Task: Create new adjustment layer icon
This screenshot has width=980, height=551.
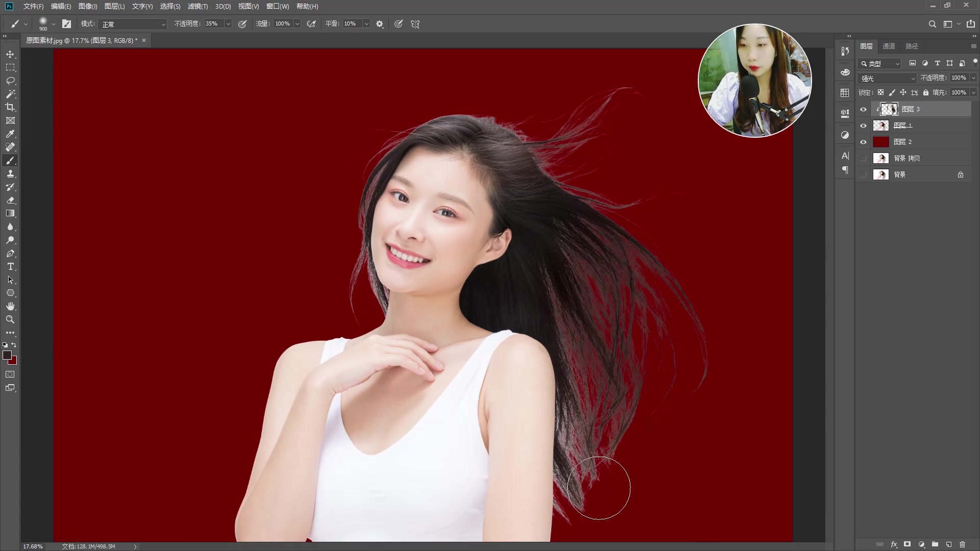Action: [921, 544]
